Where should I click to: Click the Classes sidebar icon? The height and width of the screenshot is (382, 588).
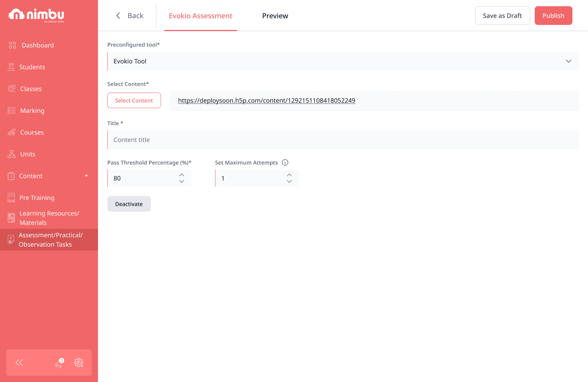[12, 89]
